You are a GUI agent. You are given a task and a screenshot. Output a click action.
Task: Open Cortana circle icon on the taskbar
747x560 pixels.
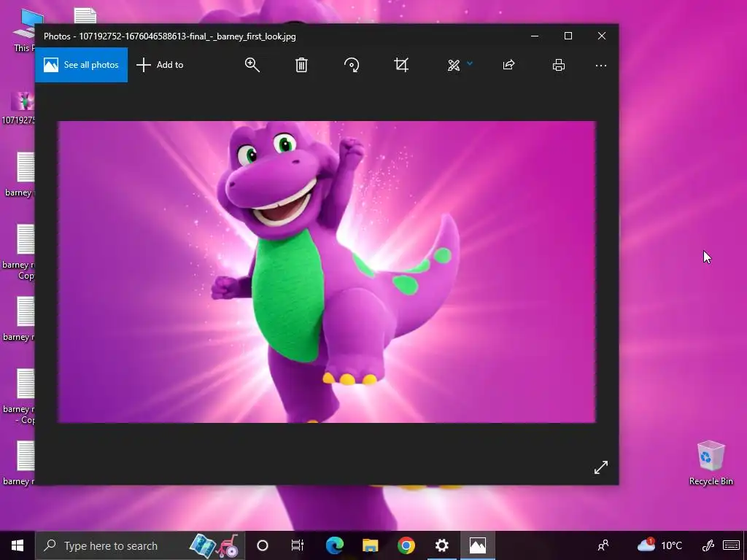click(x=263, y=545)
